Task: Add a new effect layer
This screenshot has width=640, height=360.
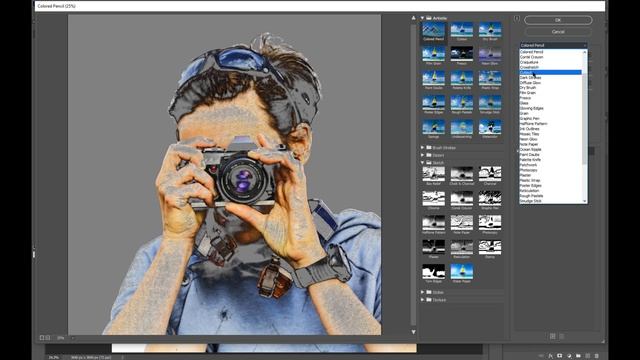Action: (552, 336)
